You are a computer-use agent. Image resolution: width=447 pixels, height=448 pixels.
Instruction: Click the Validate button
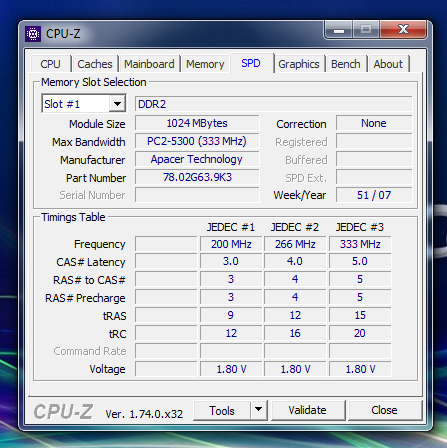[307, 410]
